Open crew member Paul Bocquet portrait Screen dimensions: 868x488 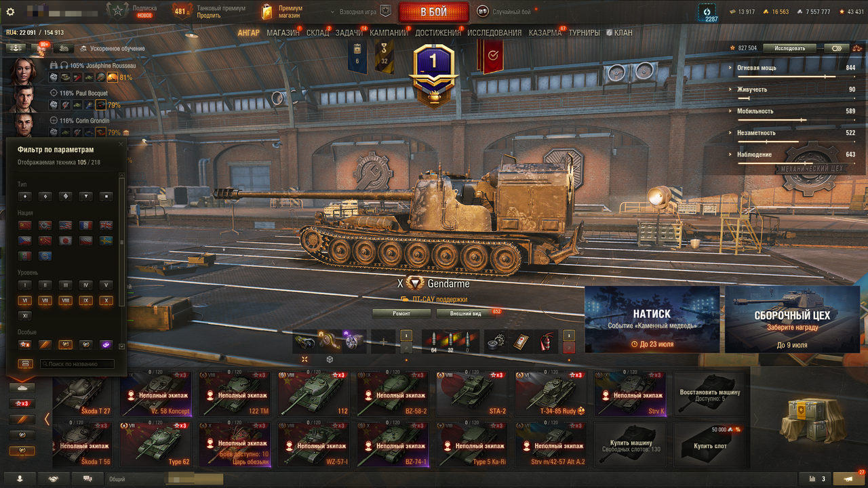tap(24, 98)
